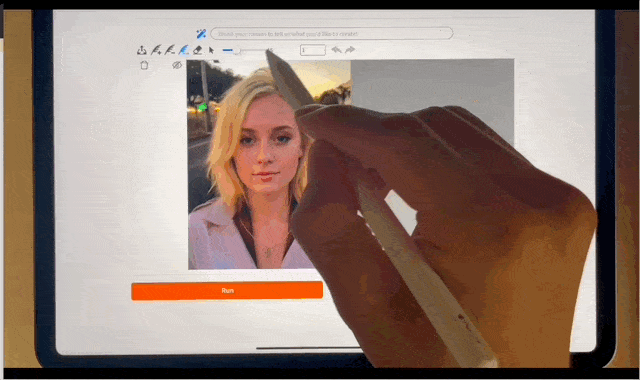Select the add brush tool with plus sign
Viewport: 640px width, 380px height.
[156, 50]
